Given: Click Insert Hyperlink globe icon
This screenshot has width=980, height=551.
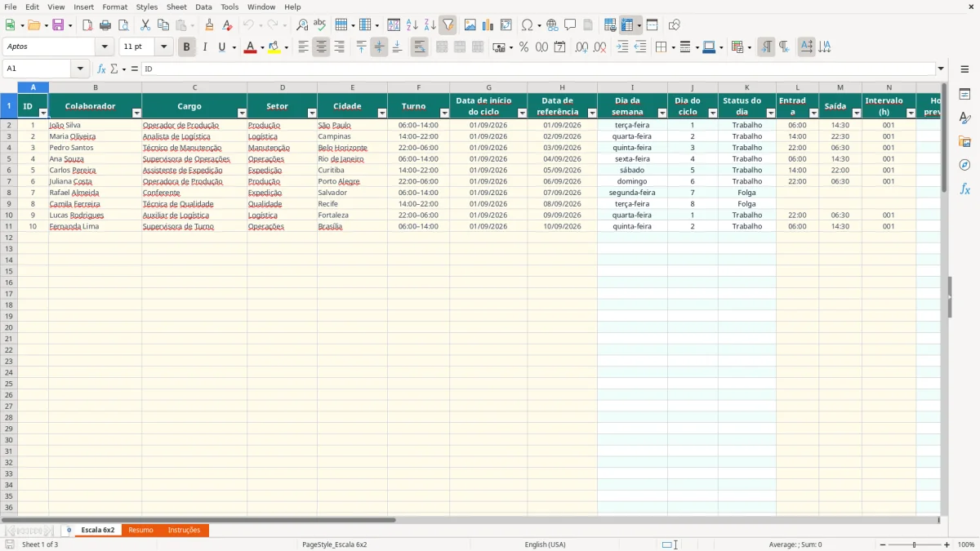Looking at the screenshot, I should [553, 25].
